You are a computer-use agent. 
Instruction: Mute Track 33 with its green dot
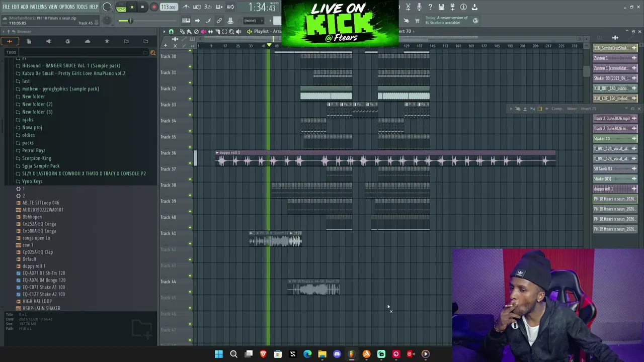(x=190, y=115)
